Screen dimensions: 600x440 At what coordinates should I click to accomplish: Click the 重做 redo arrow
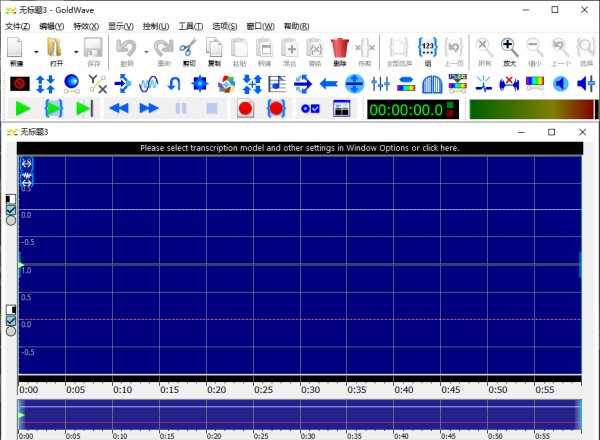click(x=164, y=48)
